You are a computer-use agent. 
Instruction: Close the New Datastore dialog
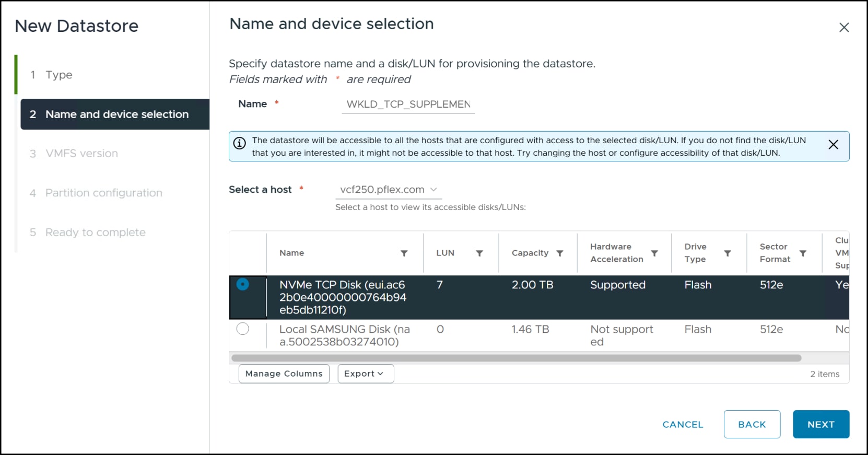[x=844, y=28]
